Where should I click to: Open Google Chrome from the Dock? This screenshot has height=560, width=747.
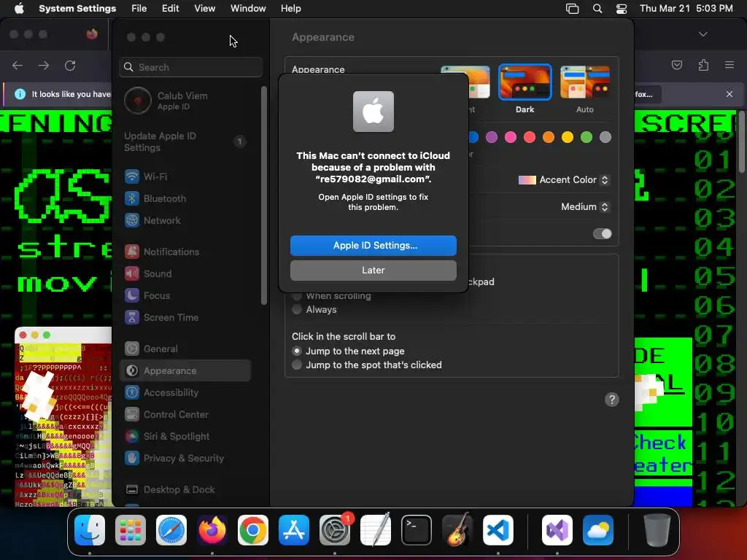click(x=253, y=530)
